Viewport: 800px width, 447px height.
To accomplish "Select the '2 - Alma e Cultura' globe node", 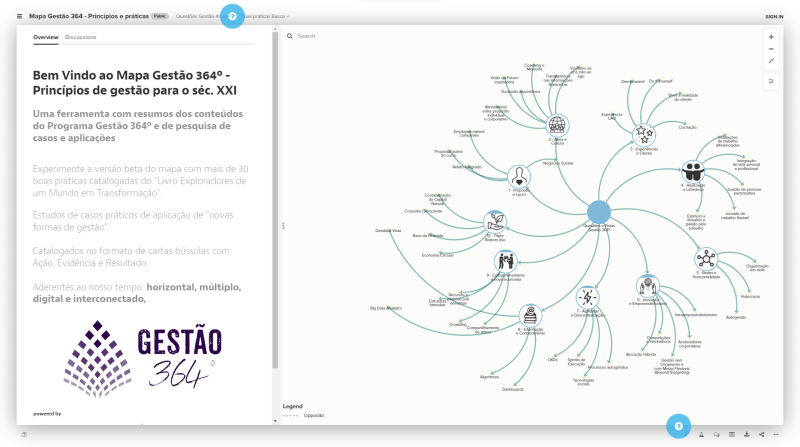I will 557,125.
